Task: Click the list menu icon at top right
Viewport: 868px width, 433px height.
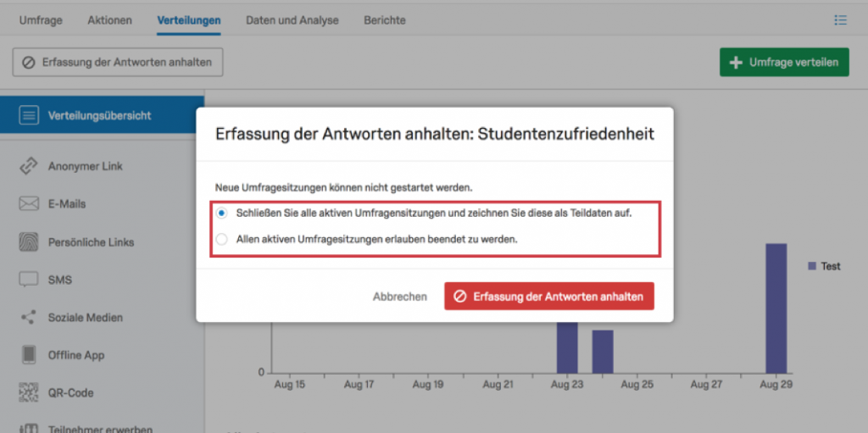Action: [x=840, y=20]
